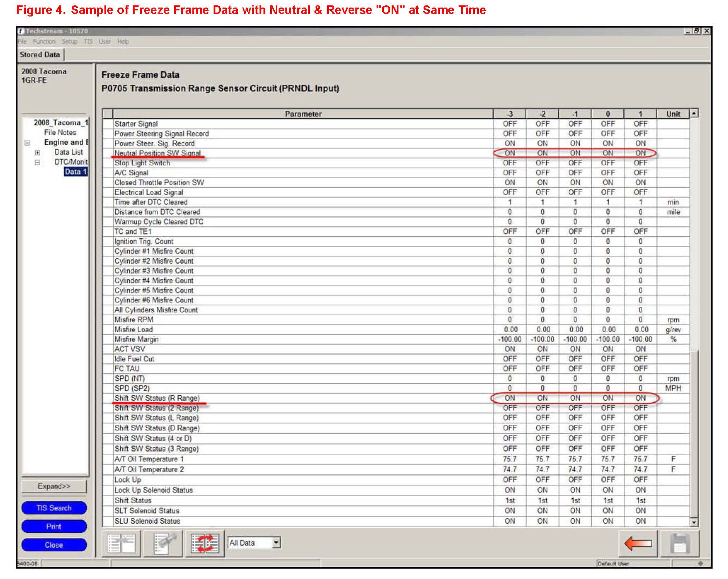This screenshot has height=579, width=728.
Task: Click the Expand>> button
Action: pos(54,486)
